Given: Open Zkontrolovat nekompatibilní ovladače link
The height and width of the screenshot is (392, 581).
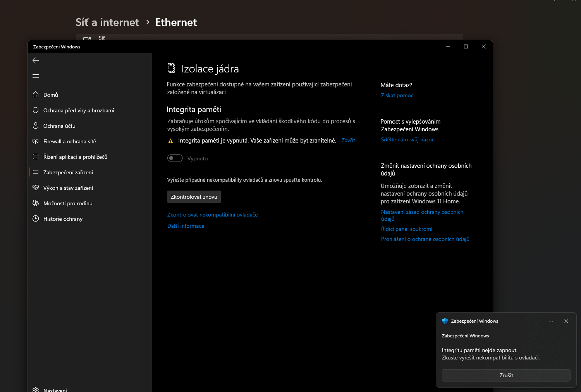Looking at the screenshot, I should click(212, 215).
